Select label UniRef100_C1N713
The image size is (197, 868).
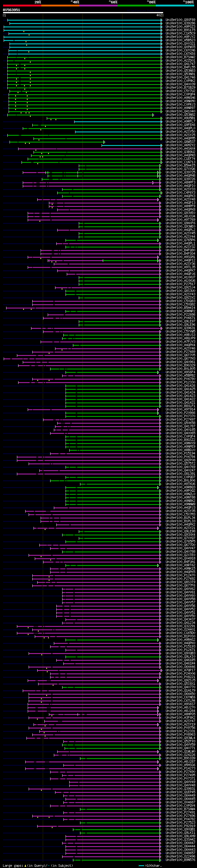pos(180,162)
